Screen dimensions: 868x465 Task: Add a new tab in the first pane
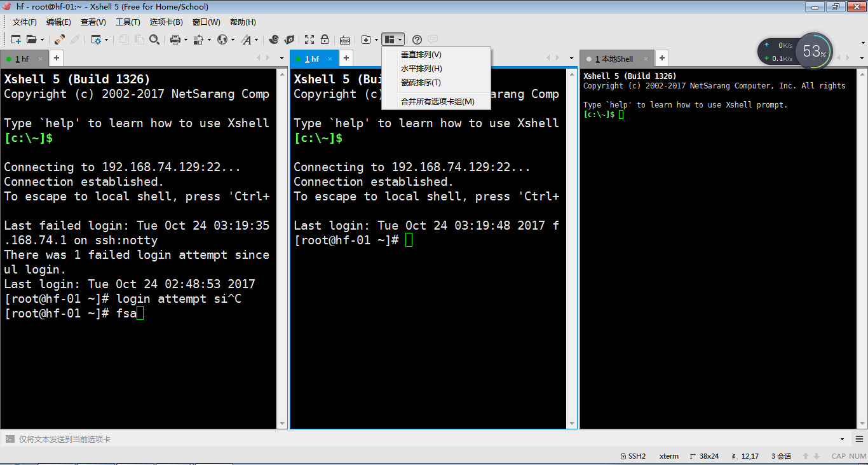click(x=56, y=59)
